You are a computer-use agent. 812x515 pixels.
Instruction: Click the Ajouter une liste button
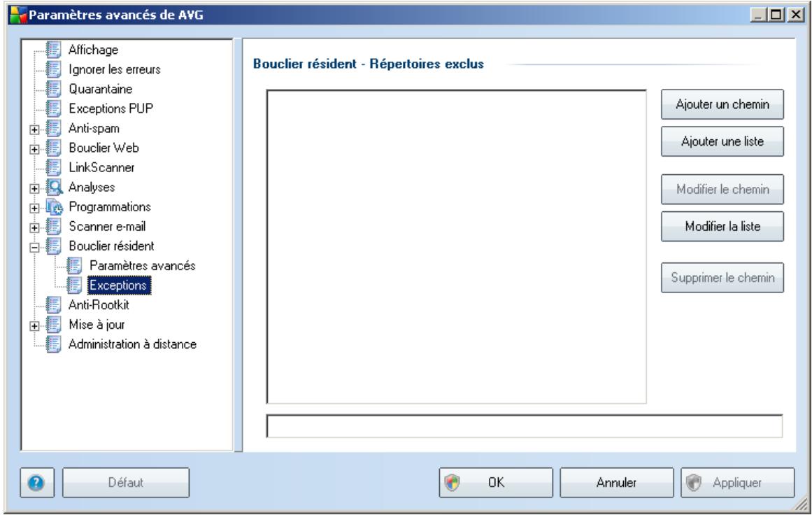click(722, 141)
